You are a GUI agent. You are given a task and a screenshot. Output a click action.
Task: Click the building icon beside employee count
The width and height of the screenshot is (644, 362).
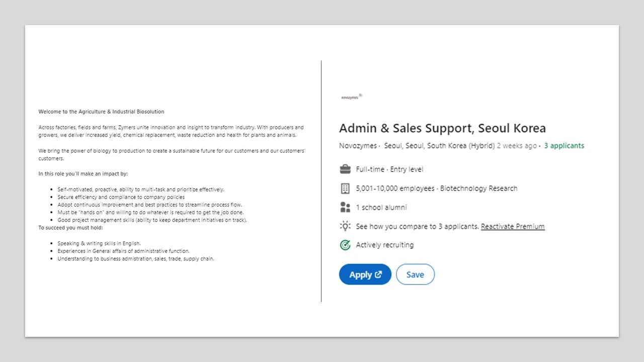(345, 189)
